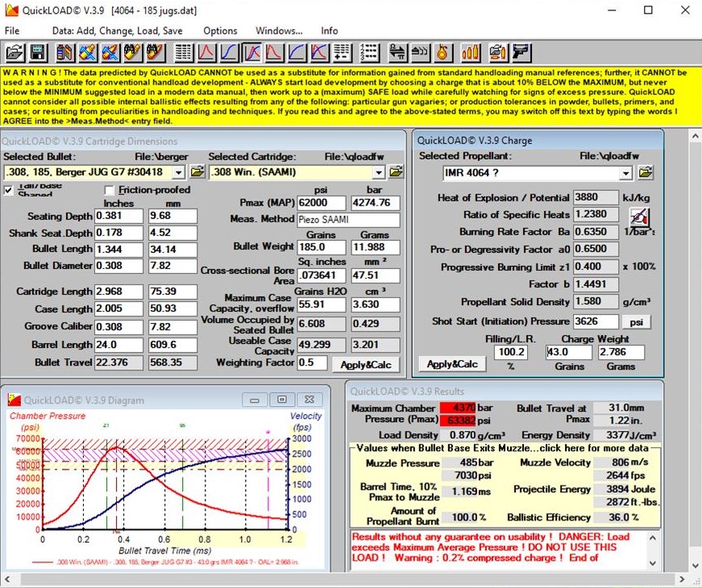Screen dimensions: 702x588
Task: Click the Seating Depth inches field
Action: point(119,216)
